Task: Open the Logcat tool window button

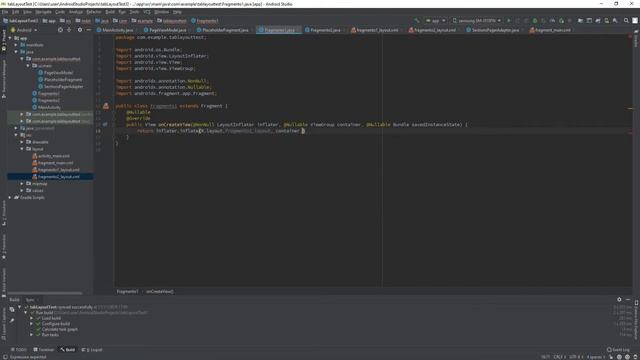Action: click(x=92, y=350)
